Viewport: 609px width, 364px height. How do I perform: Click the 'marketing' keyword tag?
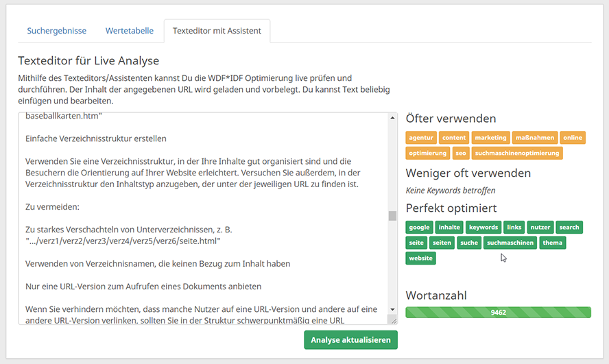[x=490, y=138]
